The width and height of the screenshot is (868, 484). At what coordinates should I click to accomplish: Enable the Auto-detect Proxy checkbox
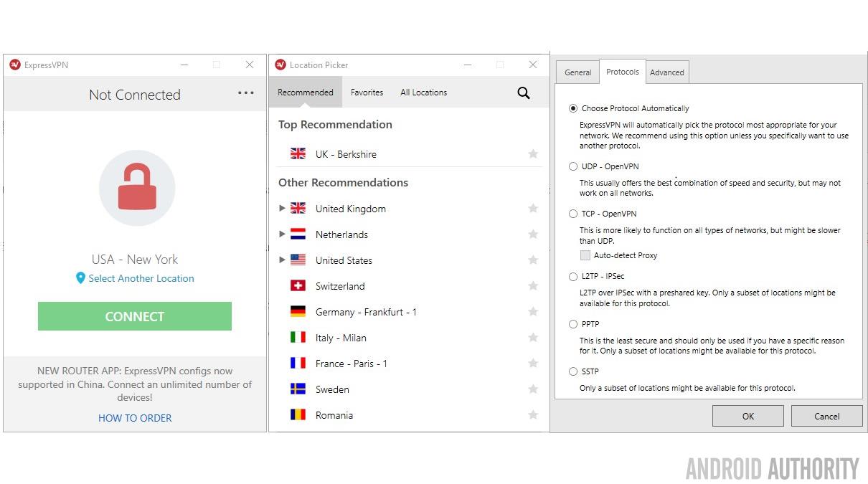tap(585, 255)
